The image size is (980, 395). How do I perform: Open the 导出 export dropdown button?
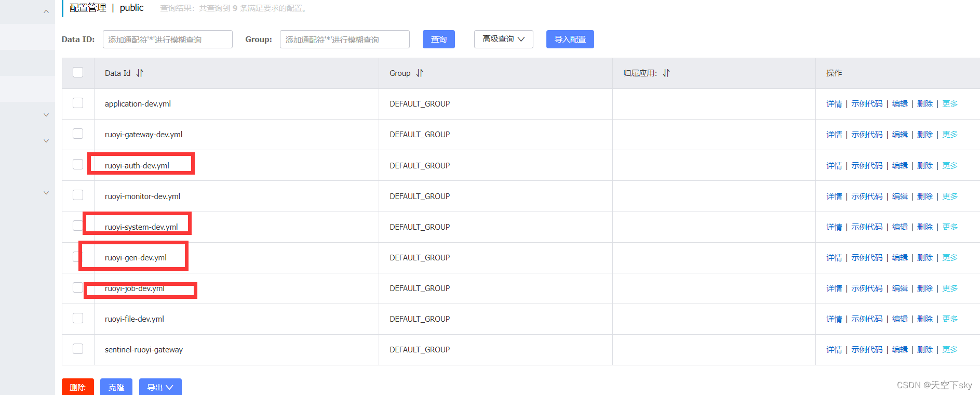[160, 387]
